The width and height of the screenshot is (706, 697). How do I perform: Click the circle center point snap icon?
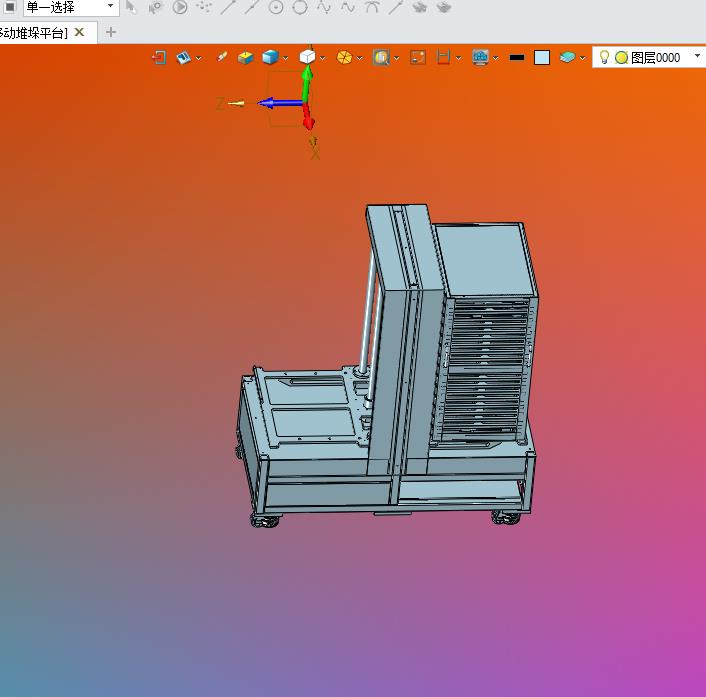click(x=276, y=7)
